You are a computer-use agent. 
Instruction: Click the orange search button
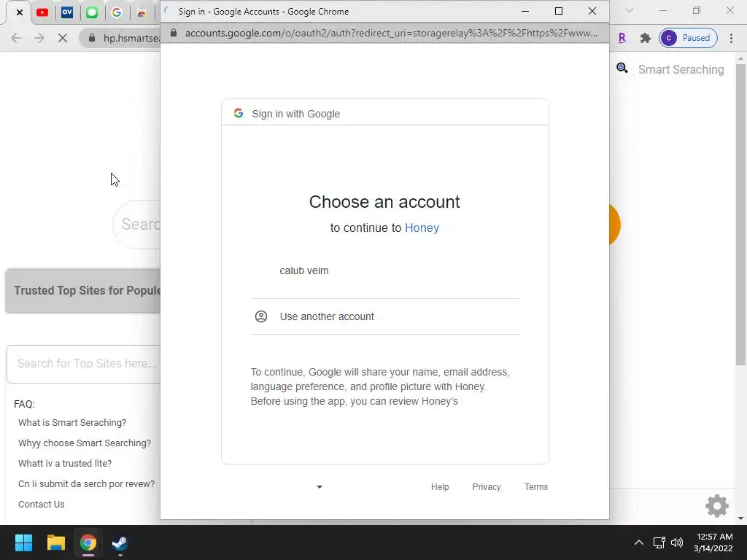coord(614,225)
